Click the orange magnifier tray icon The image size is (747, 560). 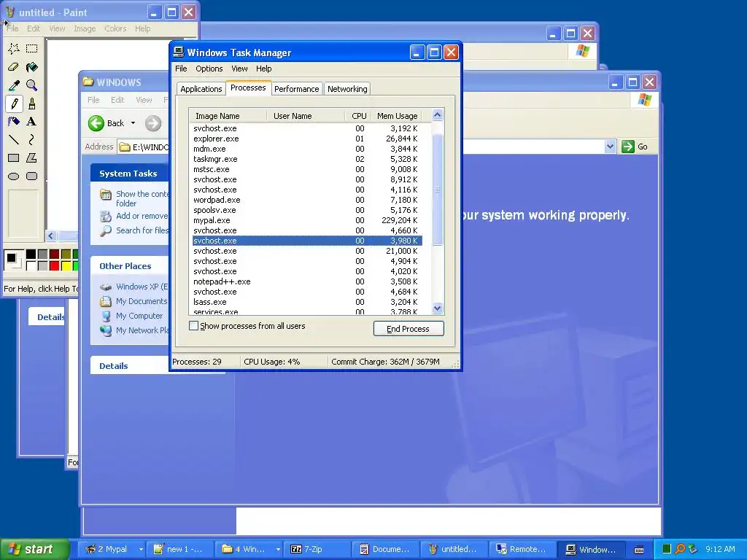coord(680,549)
